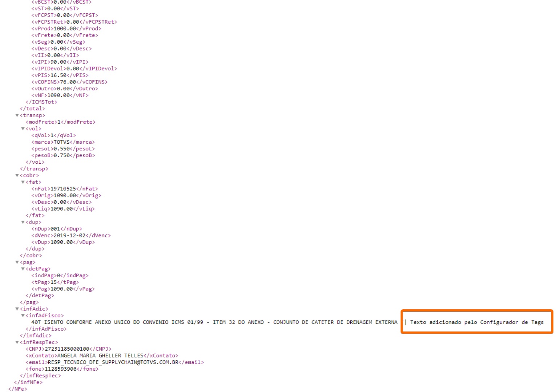Click the vII 0.00 line

(55, 55)
